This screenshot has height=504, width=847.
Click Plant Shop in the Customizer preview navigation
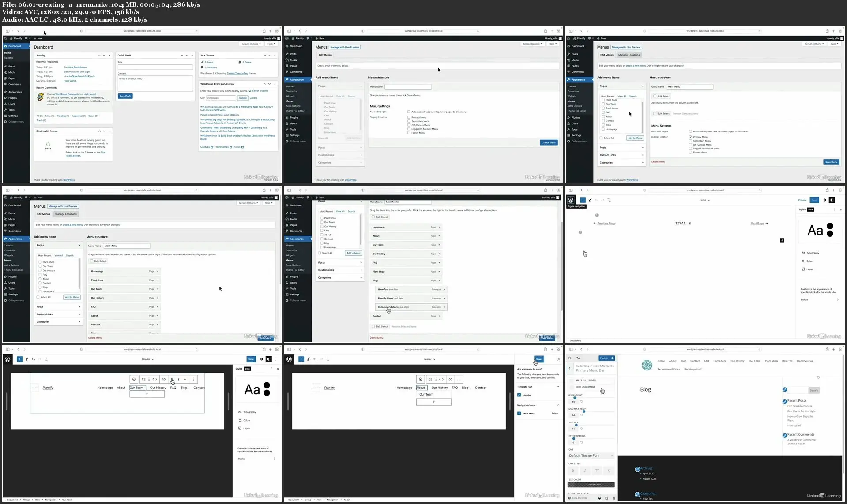[x=771, y=361]
